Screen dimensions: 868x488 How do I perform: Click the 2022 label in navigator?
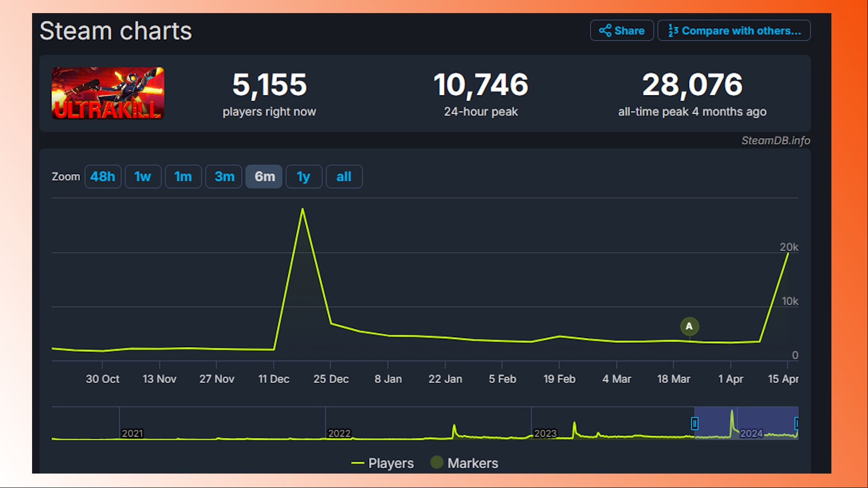[x=339, y=434]
